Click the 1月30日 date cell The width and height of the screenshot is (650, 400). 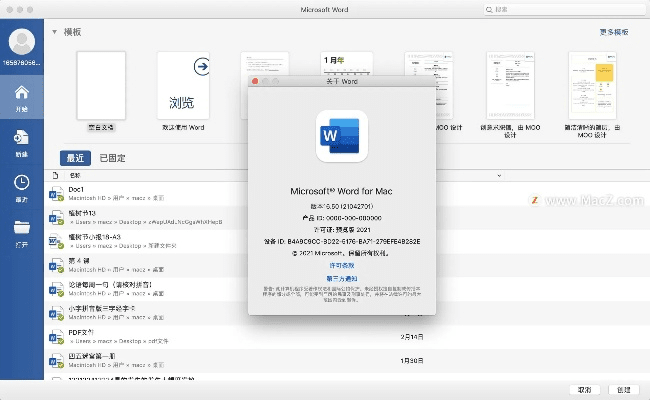412,361
